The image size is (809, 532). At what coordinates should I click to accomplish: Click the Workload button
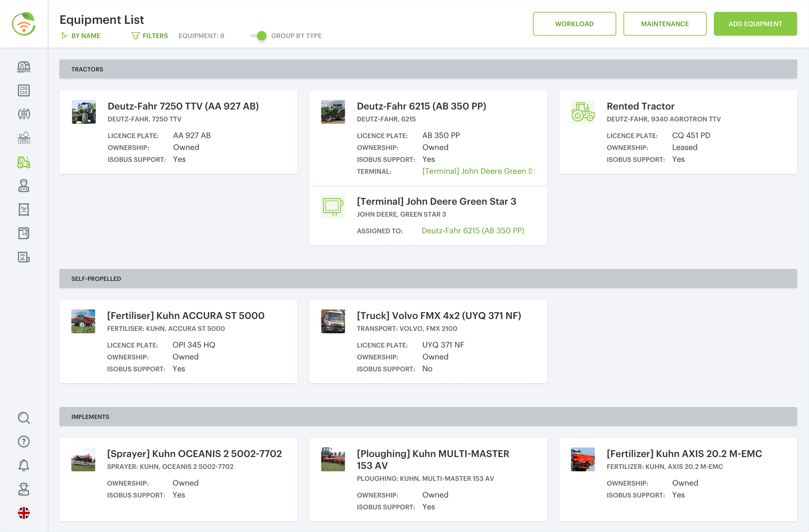[574, 24]
